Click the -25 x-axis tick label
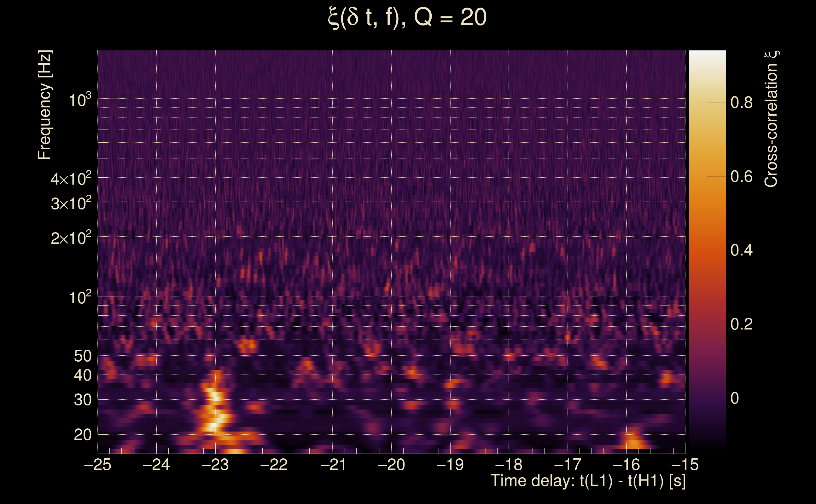 (x=98, y=465)
